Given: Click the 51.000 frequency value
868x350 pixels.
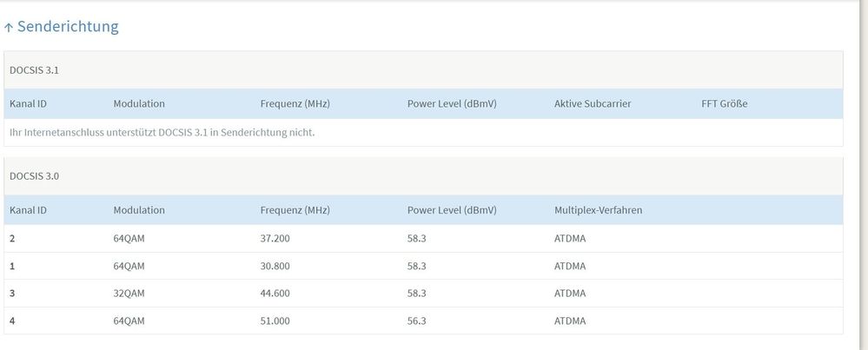Looking at the screenshot, I should click(275, 320).
